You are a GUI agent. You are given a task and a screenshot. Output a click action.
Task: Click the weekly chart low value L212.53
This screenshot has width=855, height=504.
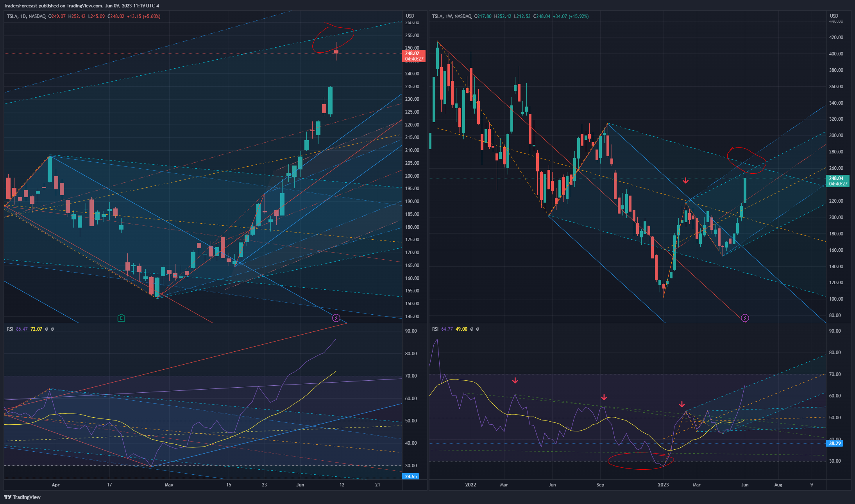coord(522,16)
